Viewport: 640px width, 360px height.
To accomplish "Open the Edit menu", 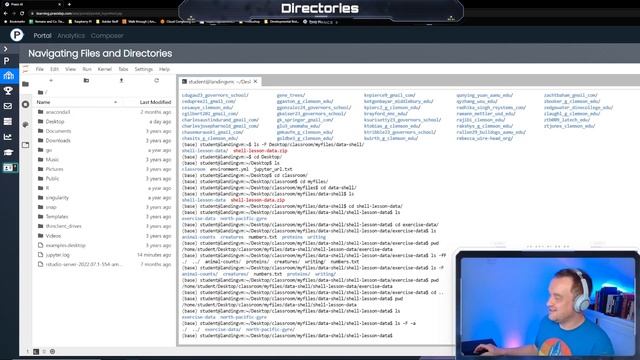I will (54, 69).
